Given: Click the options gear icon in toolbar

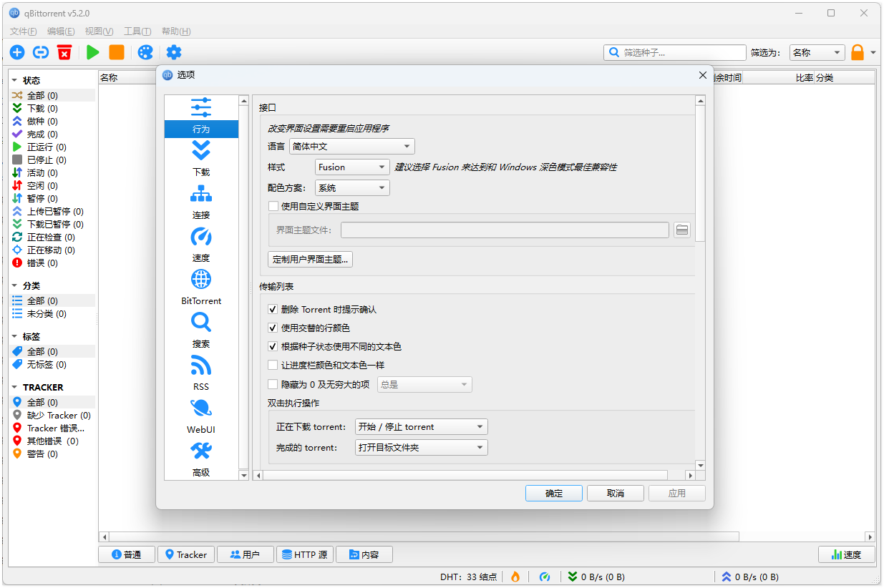Looking at the screenshot, I should tap(174, 52).
